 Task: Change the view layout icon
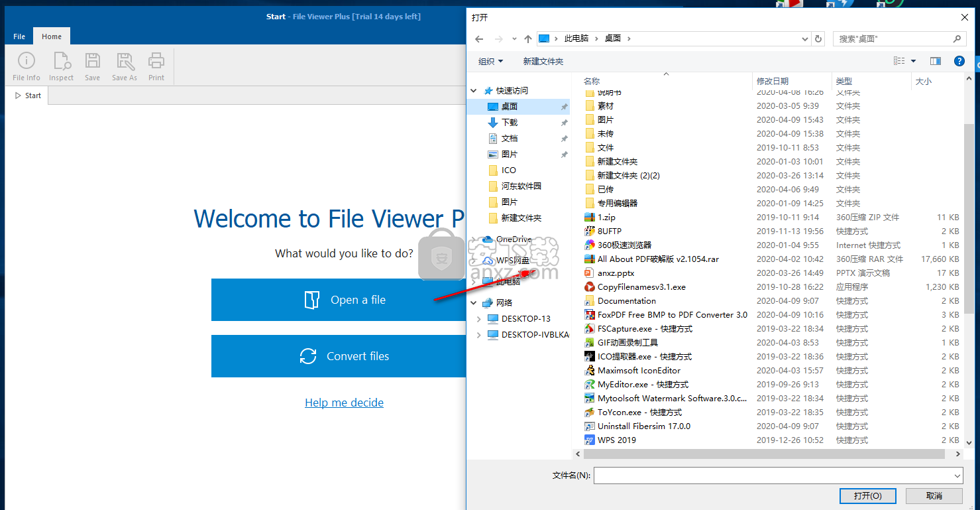[x=899, y=61]
